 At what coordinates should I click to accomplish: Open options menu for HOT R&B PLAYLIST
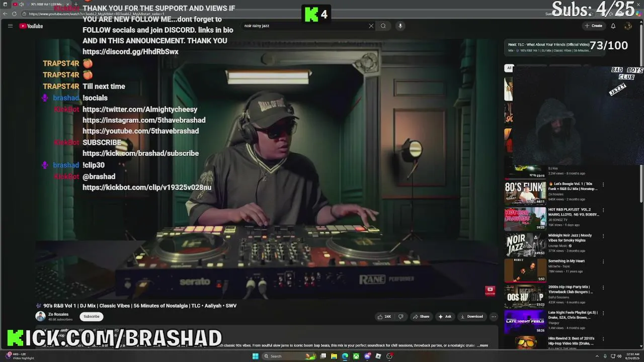pyautogui.click(x=603, y=211)
